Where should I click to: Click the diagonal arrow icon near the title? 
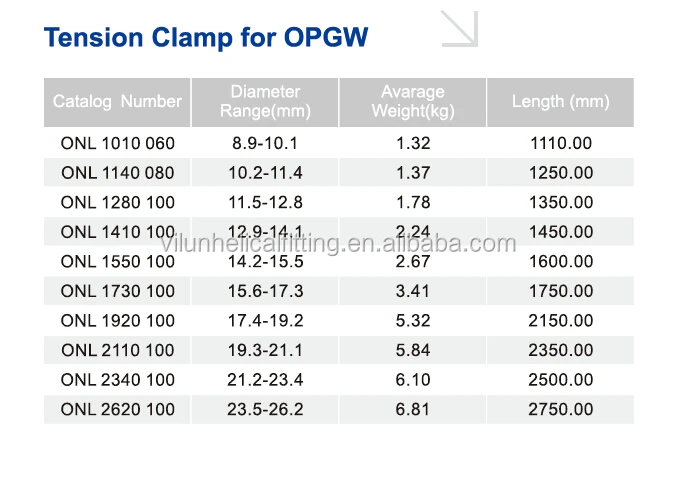pyautogui.click(x=460, y=27)
